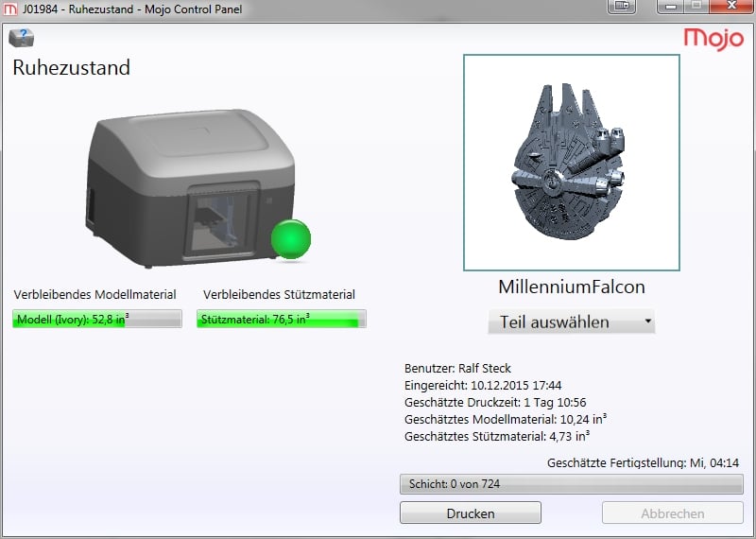Maximize the Mojo Control Panel window
Screen dimensions: 756x539
[x=696, y=7]
